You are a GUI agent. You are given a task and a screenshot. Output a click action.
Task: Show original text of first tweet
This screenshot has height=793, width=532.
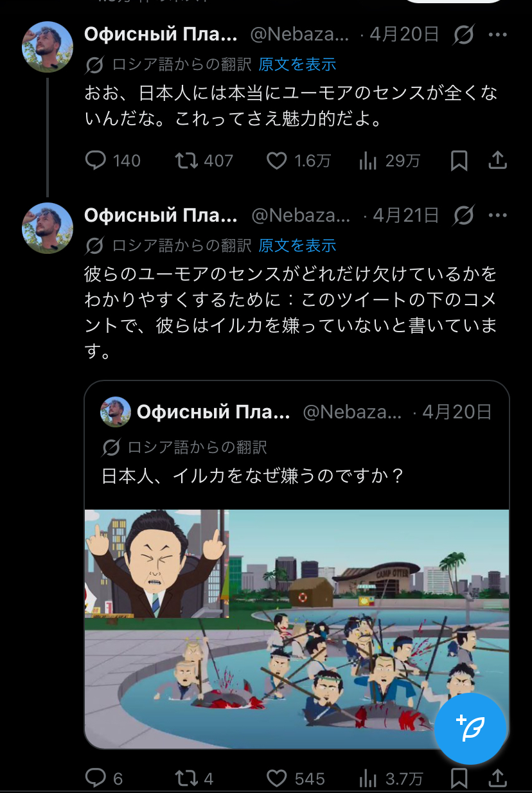click(297, 64)
